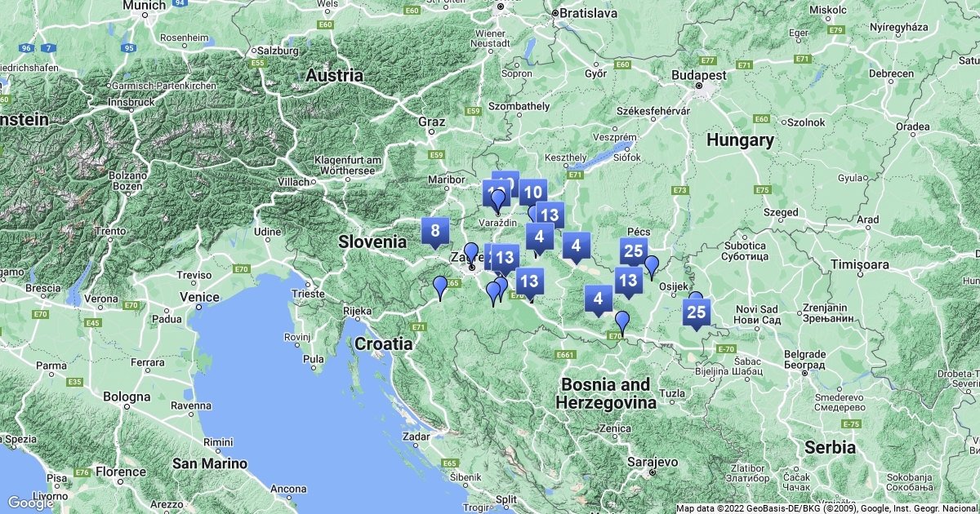
Task: Click the Sarajevo city label
Action: 654,462
